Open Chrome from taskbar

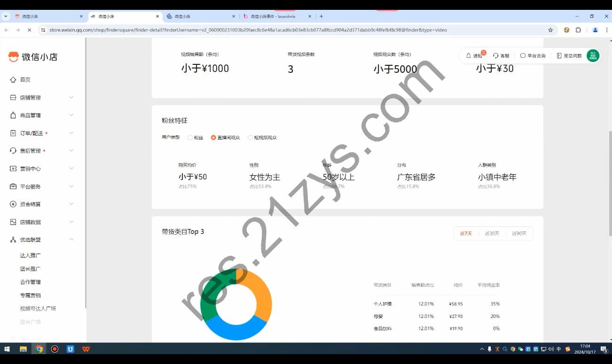click(39, 349)
